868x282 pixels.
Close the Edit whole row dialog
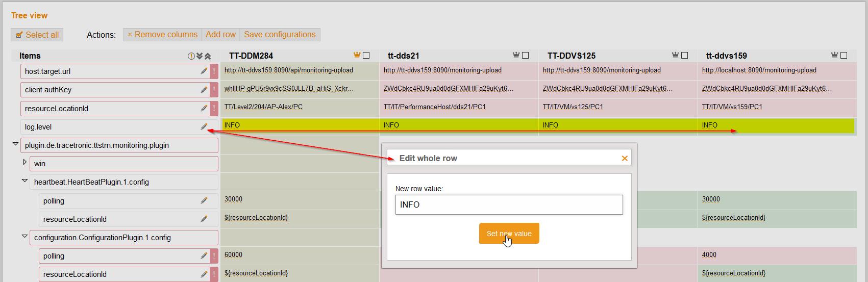click(x=625, y=159)
